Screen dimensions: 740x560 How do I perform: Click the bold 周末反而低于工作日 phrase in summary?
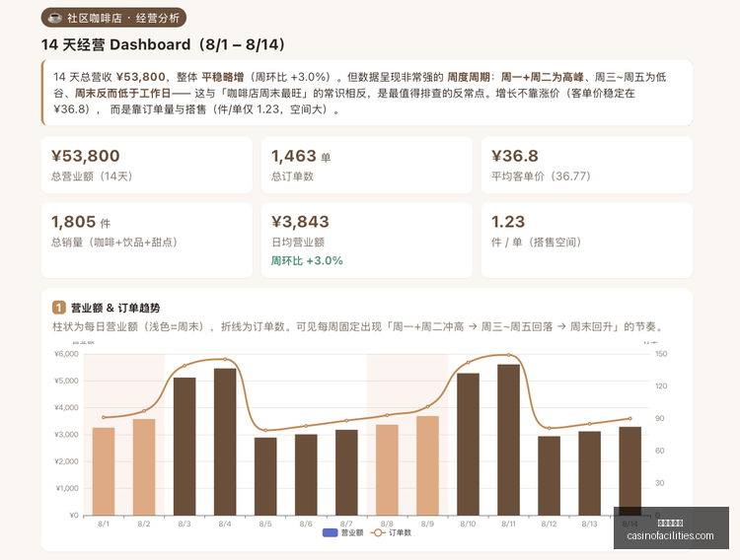click(x=122, y=94)
